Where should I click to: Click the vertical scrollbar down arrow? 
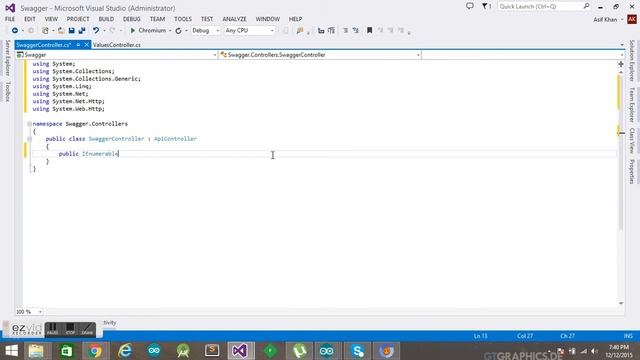click(x=621, y=304)
